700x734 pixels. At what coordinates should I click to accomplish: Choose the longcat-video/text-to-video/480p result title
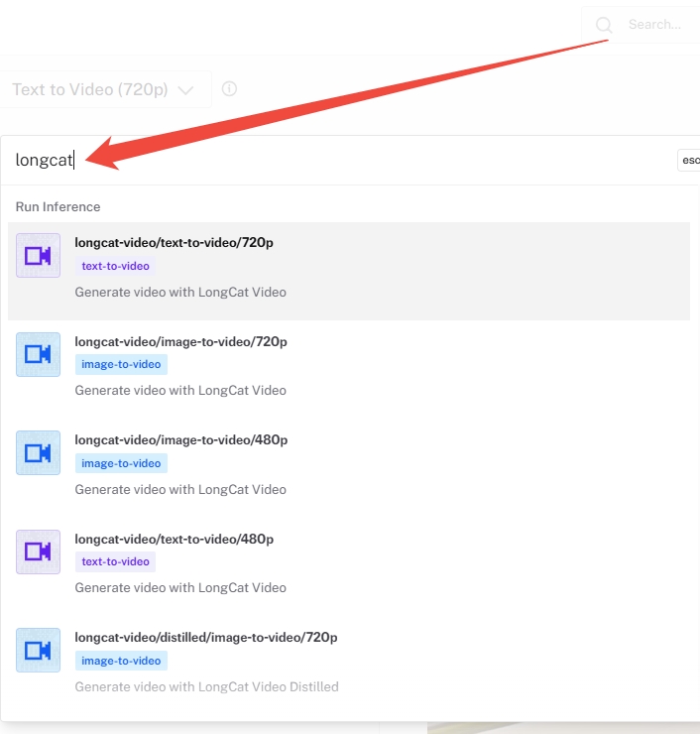pos(174,539)
